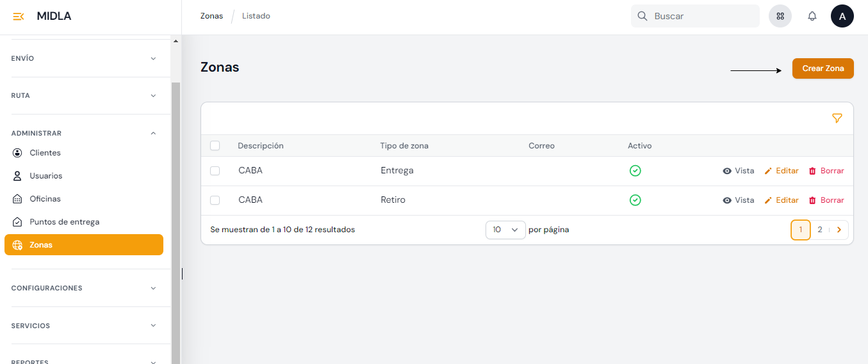Check the CABA Retiro row checkbox
The width and height of the screenshot is (868, 364).
tap(215, 200)
